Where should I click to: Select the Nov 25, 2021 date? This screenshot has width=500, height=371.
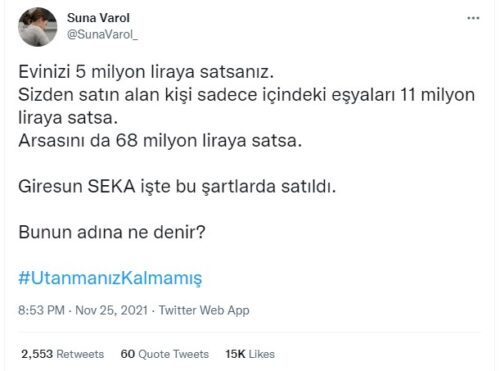111,310
